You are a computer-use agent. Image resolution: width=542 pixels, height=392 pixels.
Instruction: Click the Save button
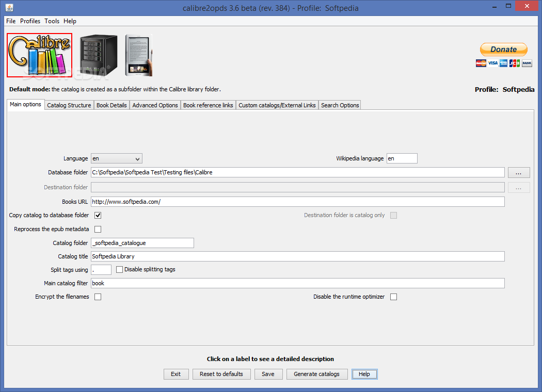[x=268, y=374]
